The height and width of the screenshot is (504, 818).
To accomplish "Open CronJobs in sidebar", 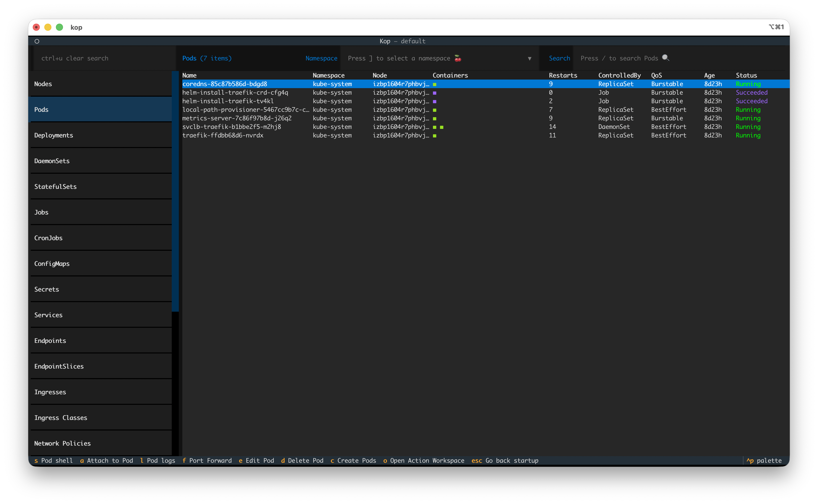I will [x=101, y=238].
